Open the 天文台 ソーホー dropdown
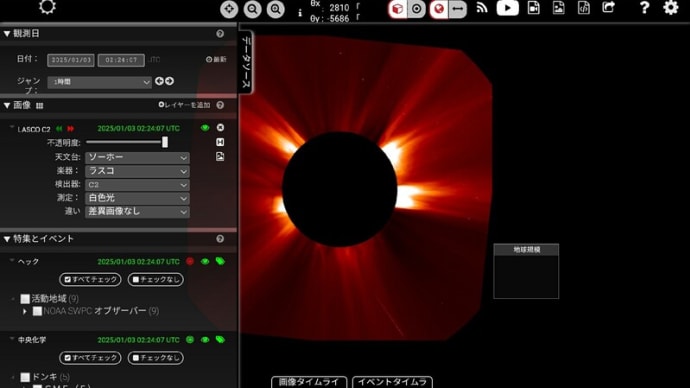 pos(137,157)
